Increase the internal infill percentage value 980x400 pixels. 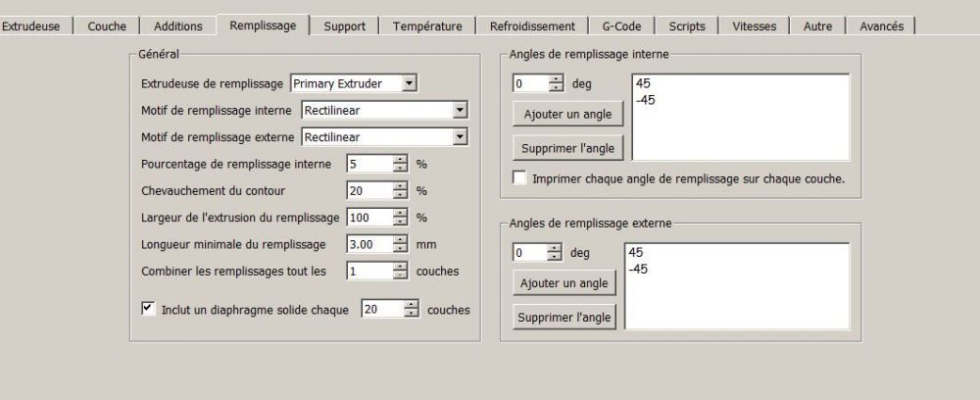tap(400, 160)
